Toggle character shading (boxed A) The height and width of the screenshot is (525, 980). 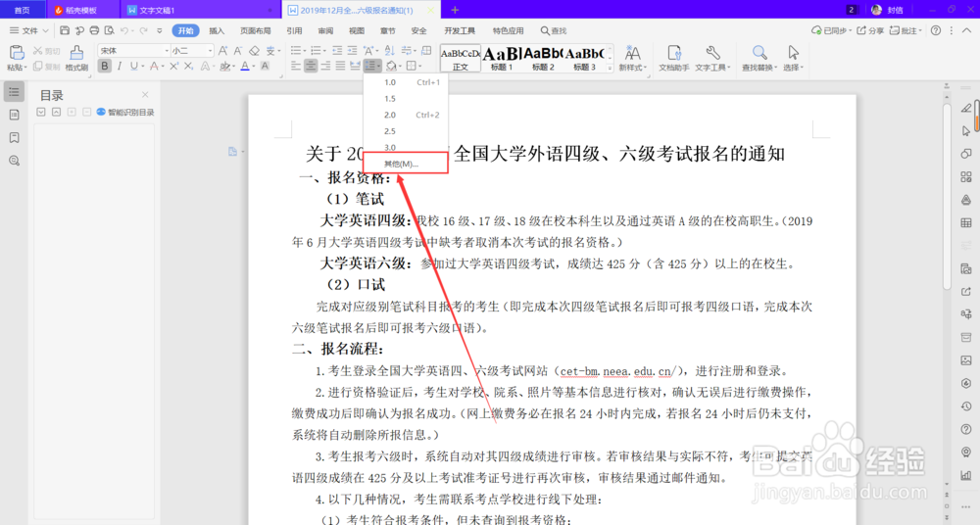(x=265, y=67)
